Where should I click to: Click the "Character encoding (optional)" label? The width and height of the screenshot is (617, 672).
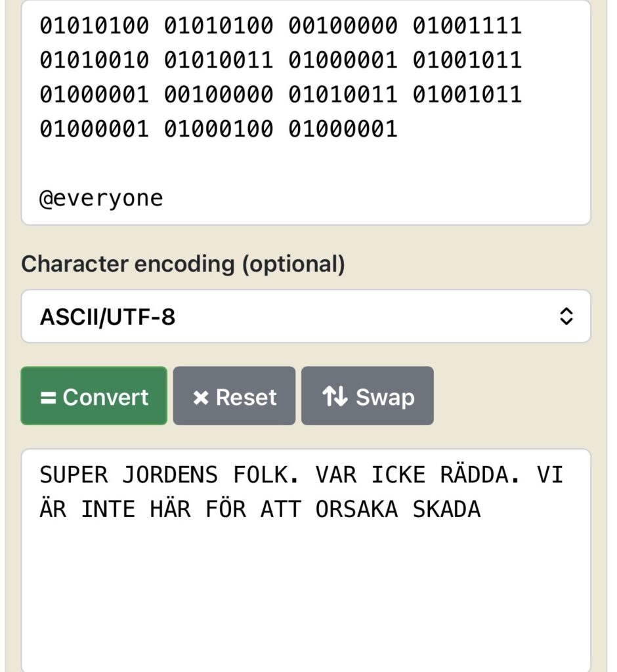pos(182,264)
